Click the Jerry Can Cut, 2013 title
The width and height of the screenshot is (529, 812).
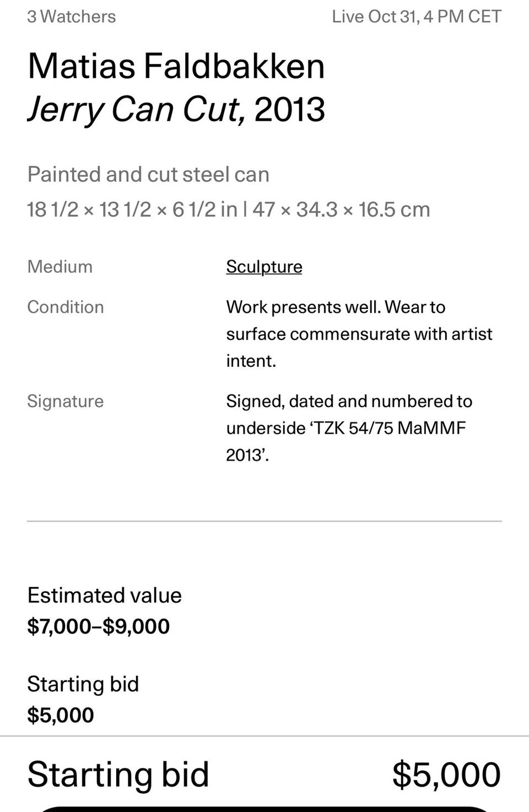176,109
